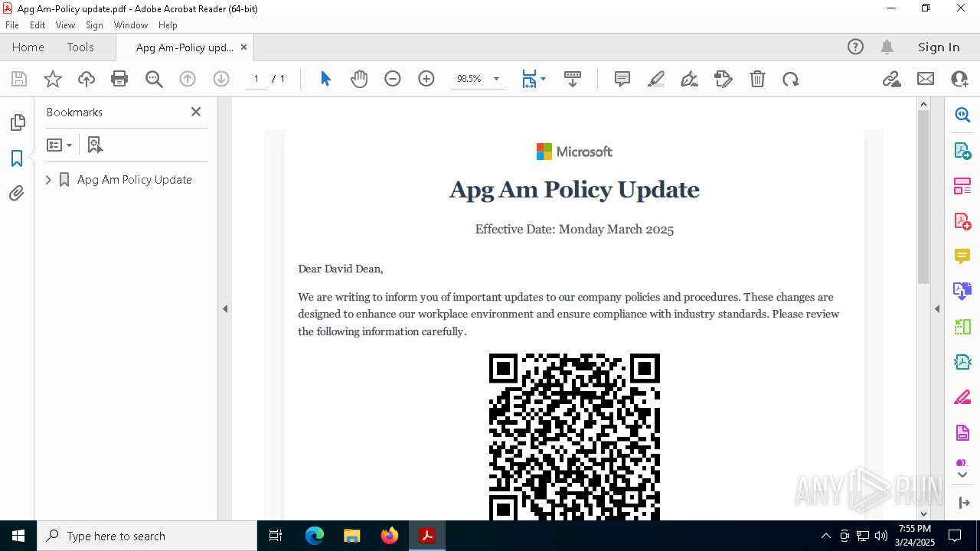Open File Explorer from taskbar
The width and height of the screenshot is (980, 551).
pos(352,536)
